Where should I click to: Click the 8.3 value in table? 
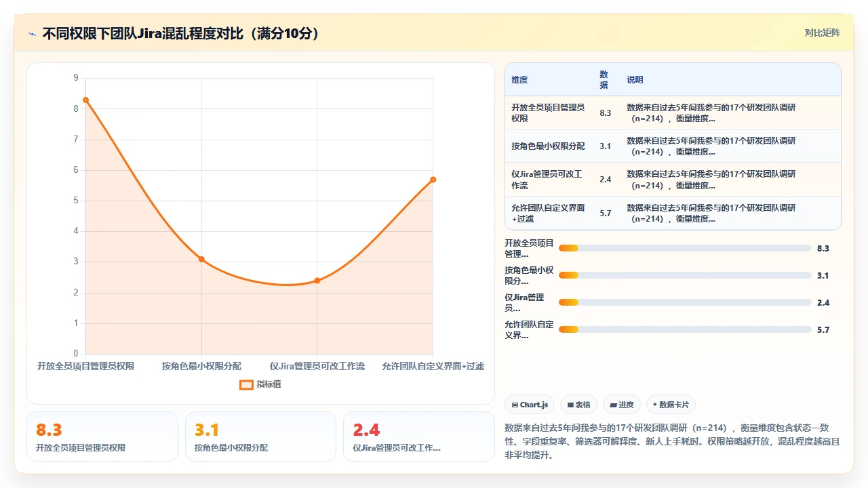coord(606,113)
